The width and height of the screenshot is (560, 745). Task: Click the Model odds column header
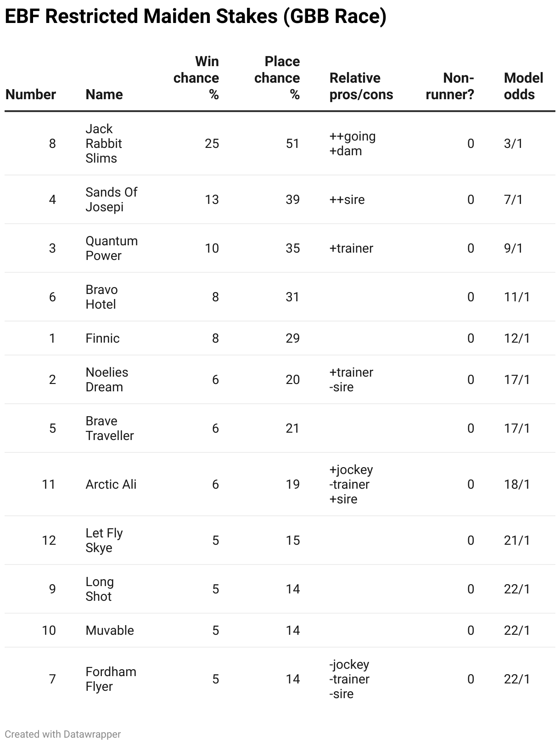pyautogui.click(x=523, y=86)
